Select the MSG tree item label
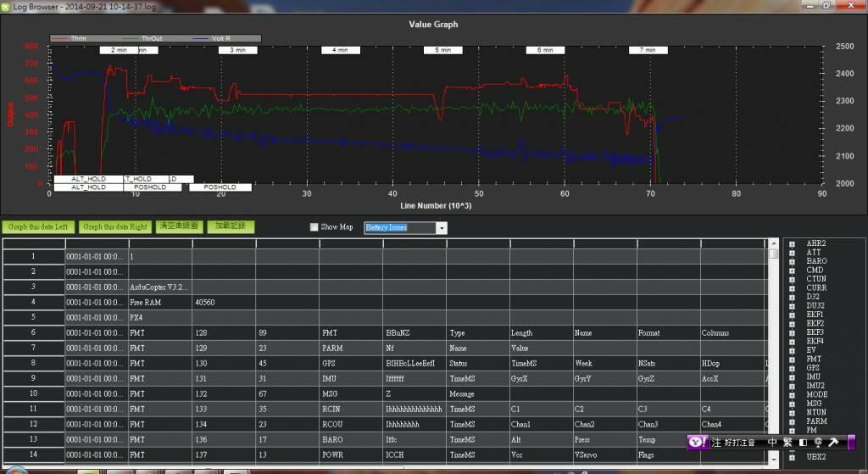 pyautogui.click(x=814, y=403)
